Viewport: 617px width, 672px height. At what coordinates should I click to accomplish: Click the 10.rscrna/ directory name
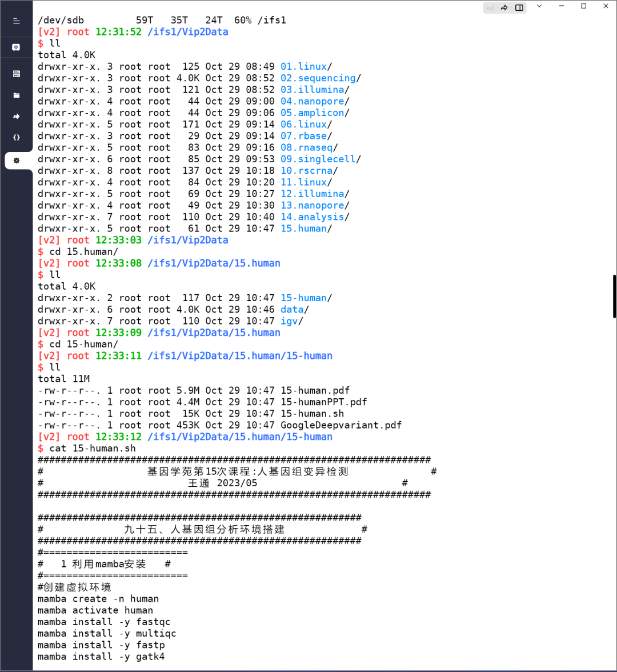[309, 170]
